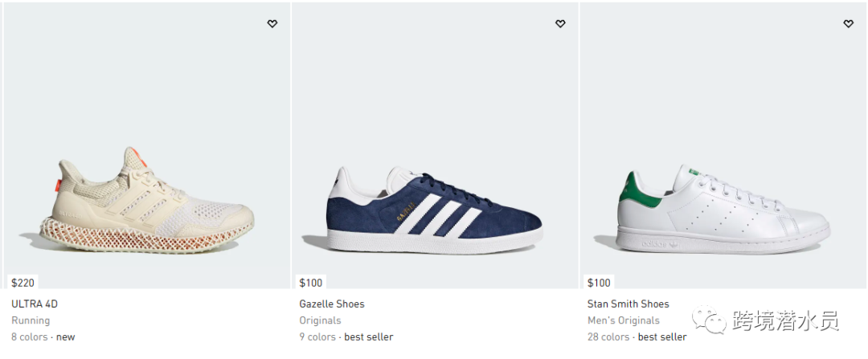Image resolution: width=868 pixels, height=359 pixels.
Task: Click the $100 price on Stan Smith
Action: click(x=599, y=283)
